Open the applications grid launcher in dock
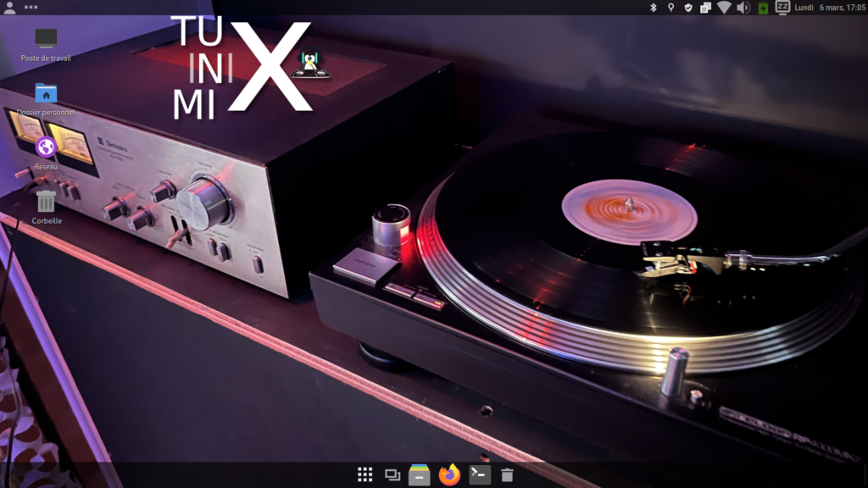This screenshot has height=488, width=868. 364,474
